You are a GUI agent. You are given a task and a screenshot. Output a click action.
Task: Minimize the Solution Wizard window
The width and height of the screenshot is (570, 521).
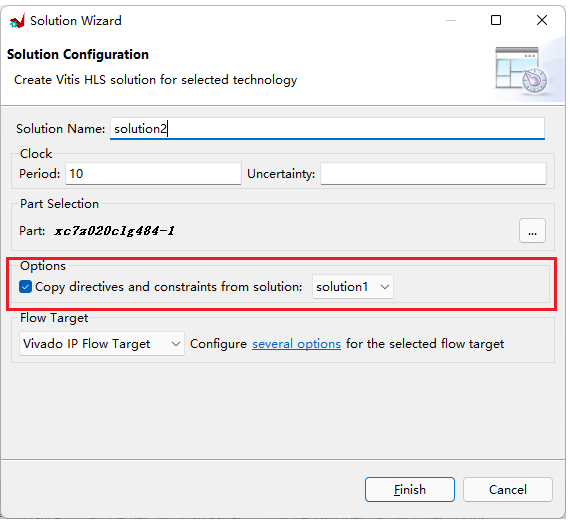[451, 20]
